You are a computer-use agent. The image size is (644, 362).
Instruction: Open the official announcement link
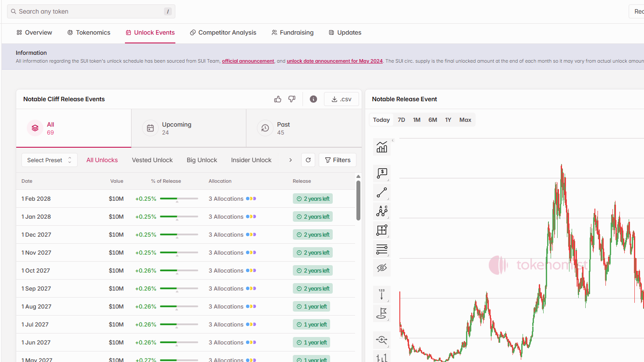(x=248, y=61)
